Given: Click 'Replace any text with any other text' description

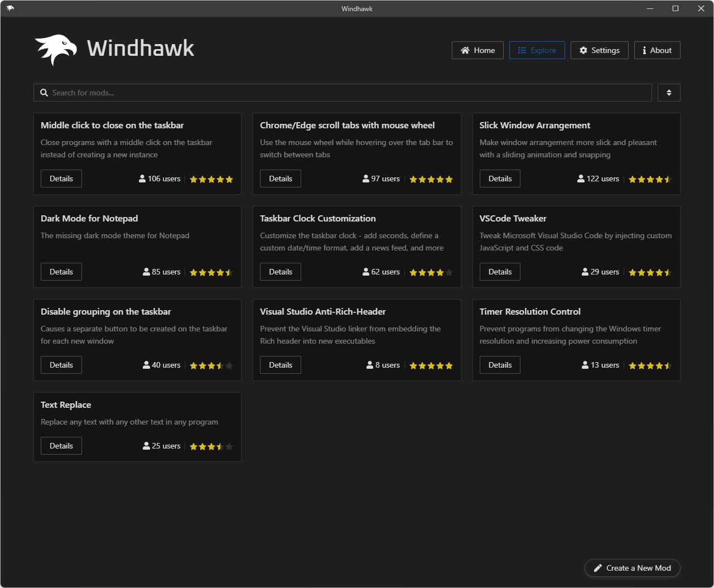Looking at the screenshot, I should tap(129, 422).
